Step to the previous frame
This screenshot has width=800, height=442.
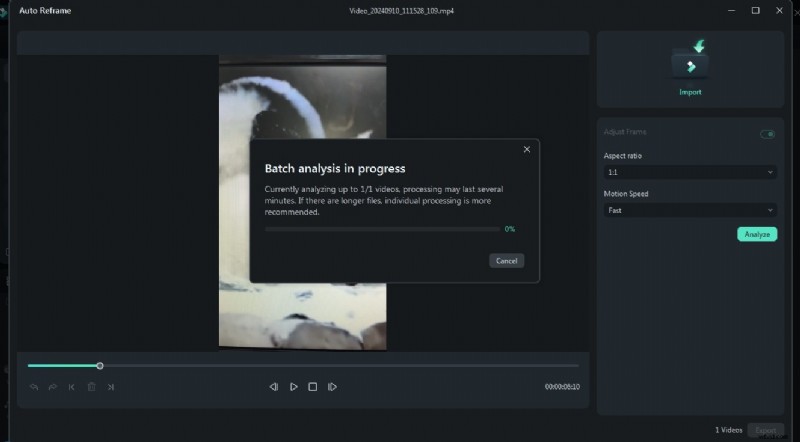273,387
